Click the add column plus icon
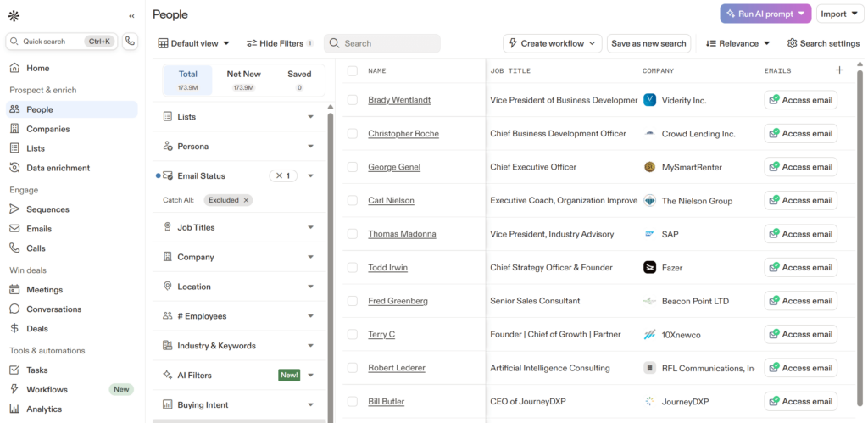The image size is (868, 423). point(839,70)
